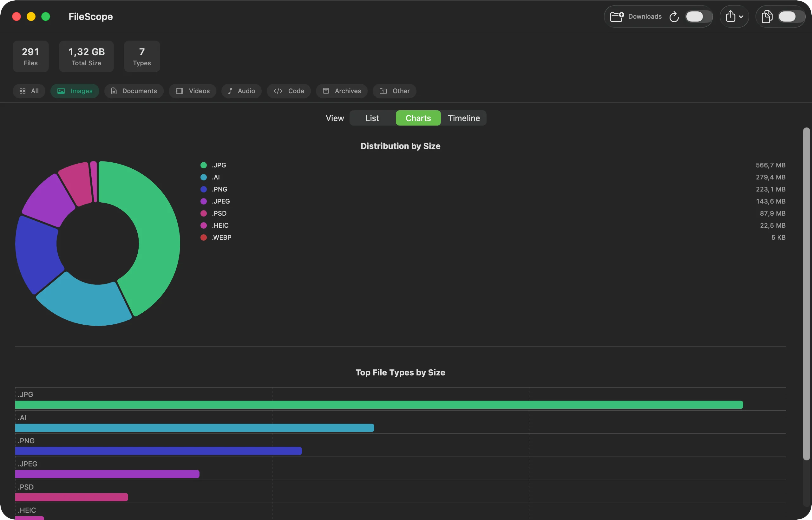
Task: Filter by Code category
Action: 289,91
